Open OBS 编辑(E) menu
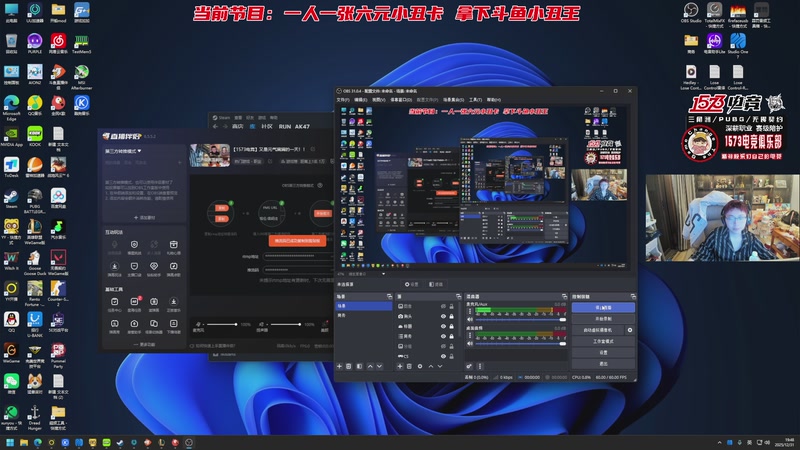This screenshot has height=450, width=800. coord(361,99)
